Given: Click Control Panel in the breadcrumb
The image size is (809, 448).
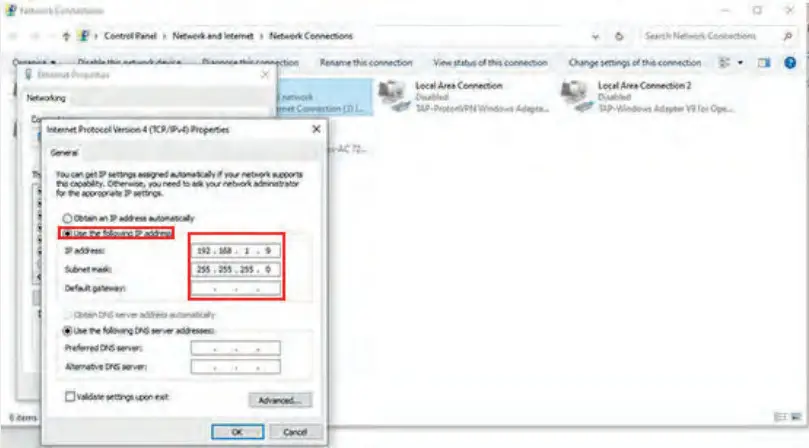Looking at the screenshot, I should (x=130, y=36).
